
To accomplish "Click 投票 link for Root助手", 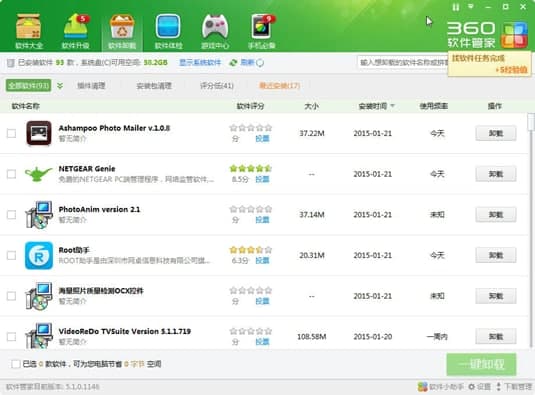I will pos(262,261).
